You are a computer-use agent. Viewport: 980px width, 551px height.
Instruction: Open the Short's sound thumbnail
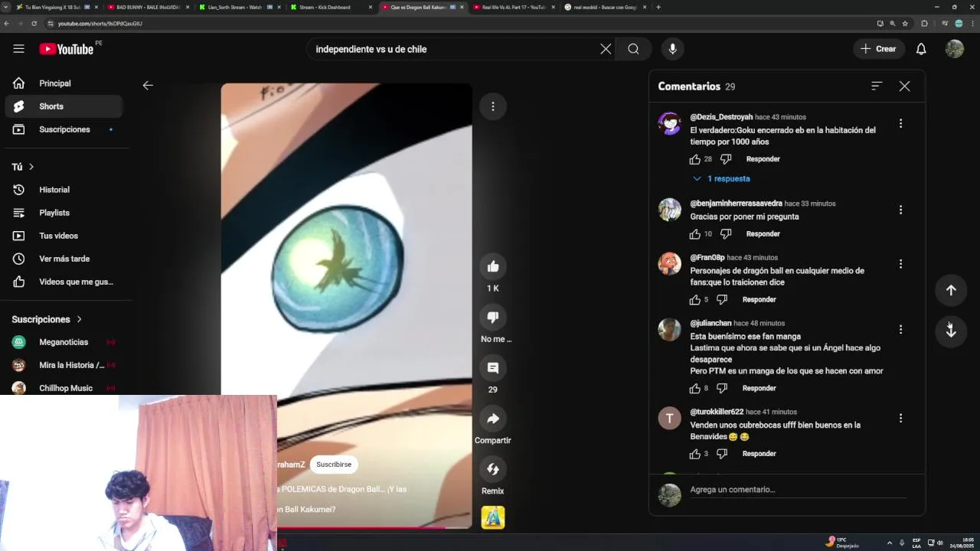493,518
